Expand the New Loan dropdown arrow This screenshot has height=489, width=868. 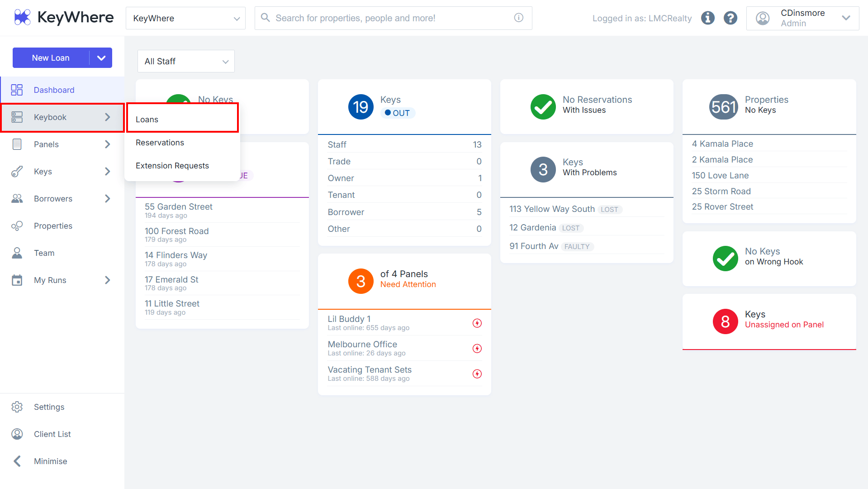(x=101, y=58)
